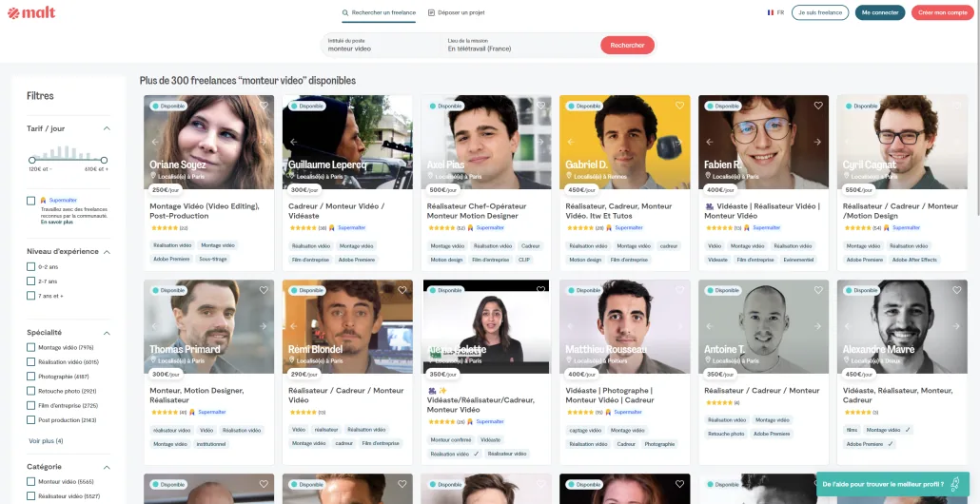Click Sous-titrage tag on Oriane Soyez card
980x504 pixels.
[x=213, y=259]
